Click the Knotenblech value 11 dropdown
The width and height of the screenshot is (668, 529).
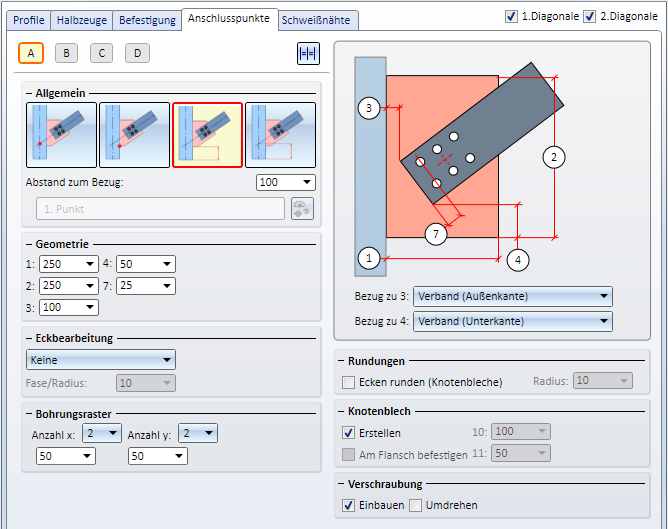[x=521, y=453]
